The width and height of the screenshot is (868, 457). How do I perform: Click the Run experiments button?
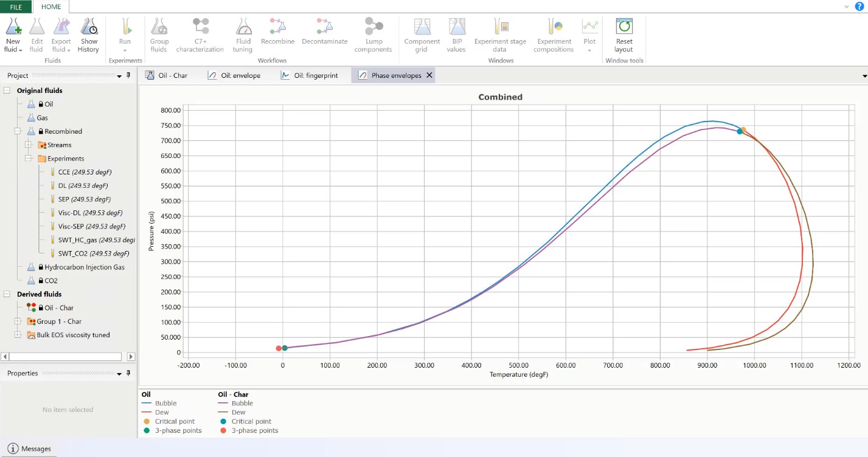click(x=125, y=36)
